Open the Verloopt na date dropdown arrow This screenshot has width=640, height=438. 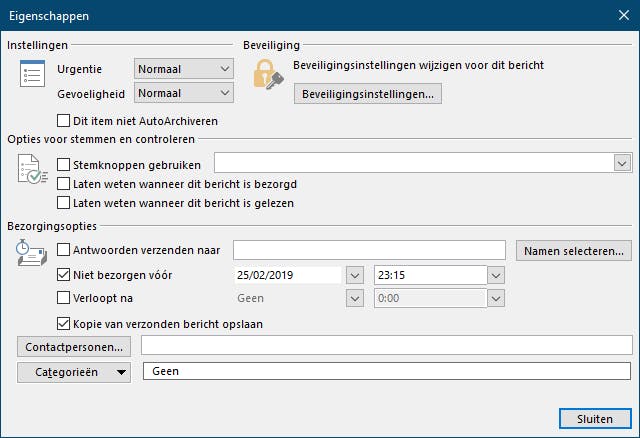pos(355,298)
